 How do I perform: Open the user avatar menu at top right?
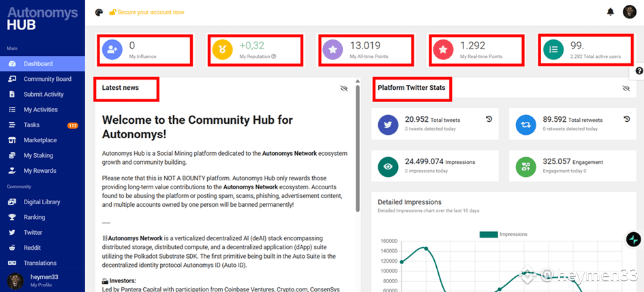(x=629, y=12)
